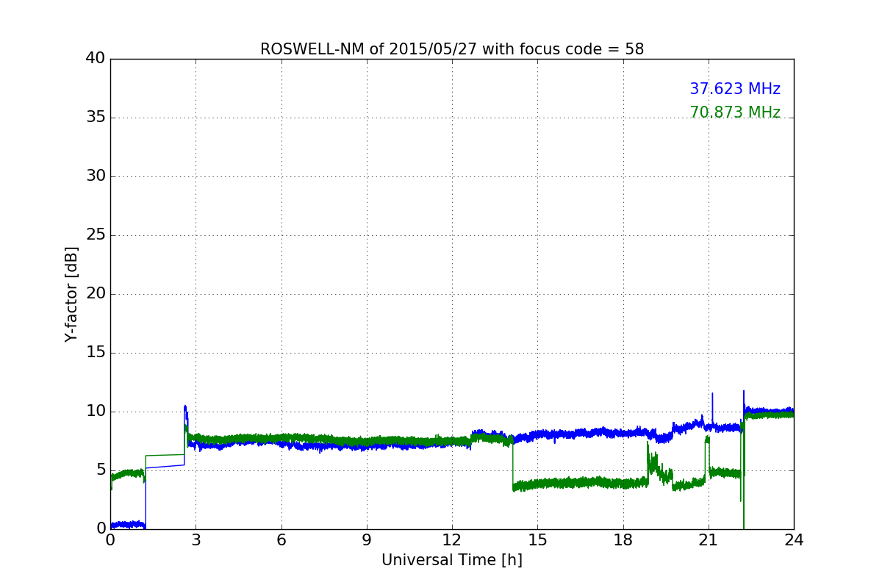Click y-axis tick label 25

pos(96,235)
